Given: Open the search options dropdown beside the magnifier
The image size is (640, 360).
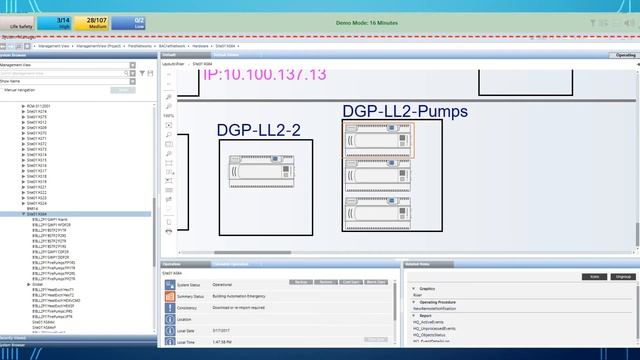Looking at the screenshot, I should [132, 73].
